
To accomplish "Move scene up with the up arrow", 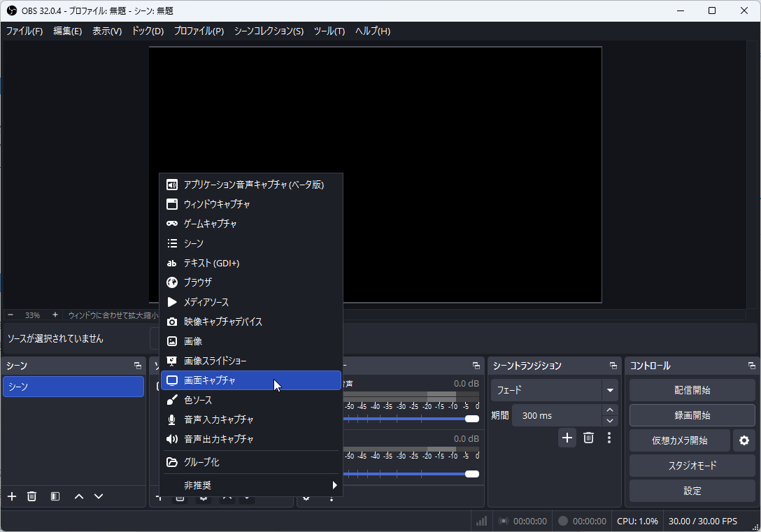I will point(79,496).
